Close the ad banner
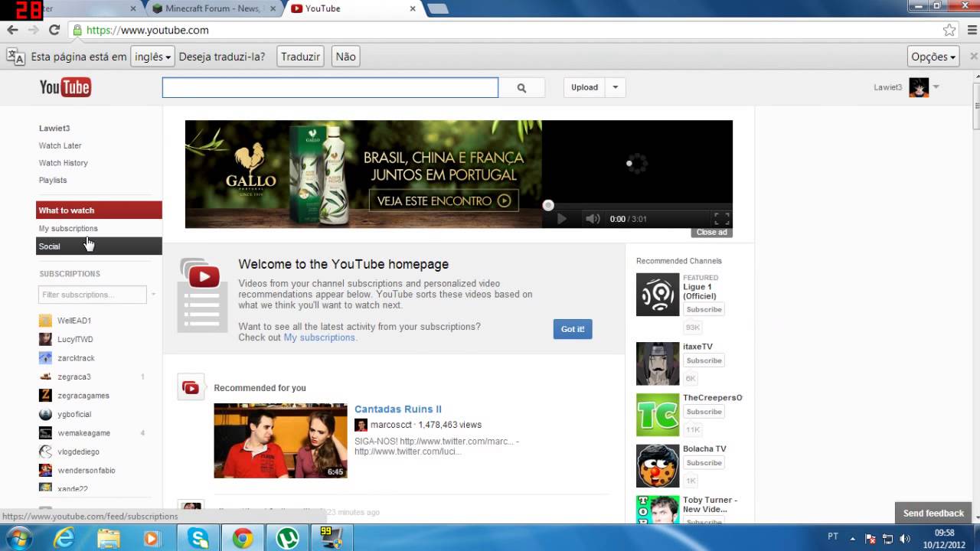980x551 pixels. coord(712,233)
